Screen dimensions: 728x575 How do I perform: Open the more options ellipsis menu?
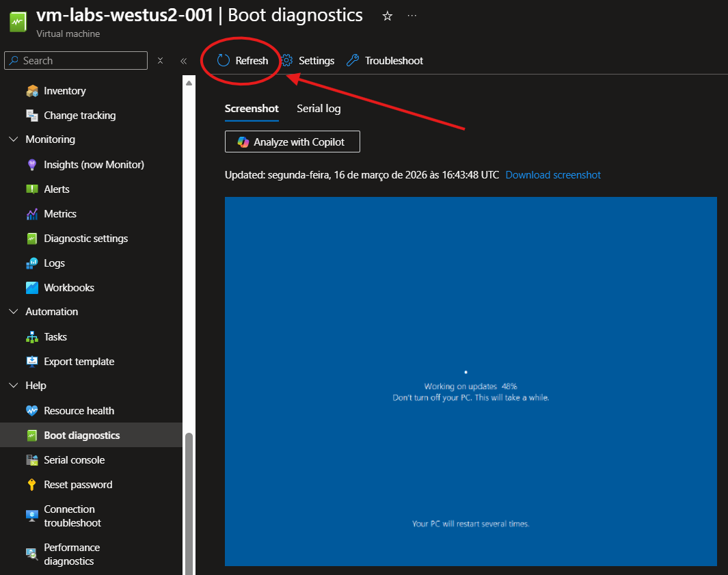[x=412, y=16]
